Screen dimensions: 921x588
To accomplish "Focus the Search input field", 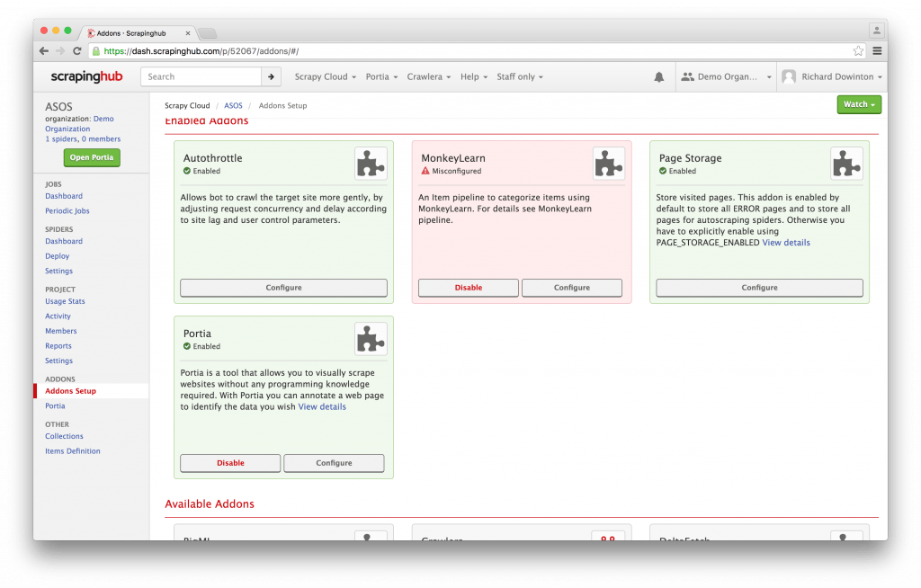I will [201, 77].
